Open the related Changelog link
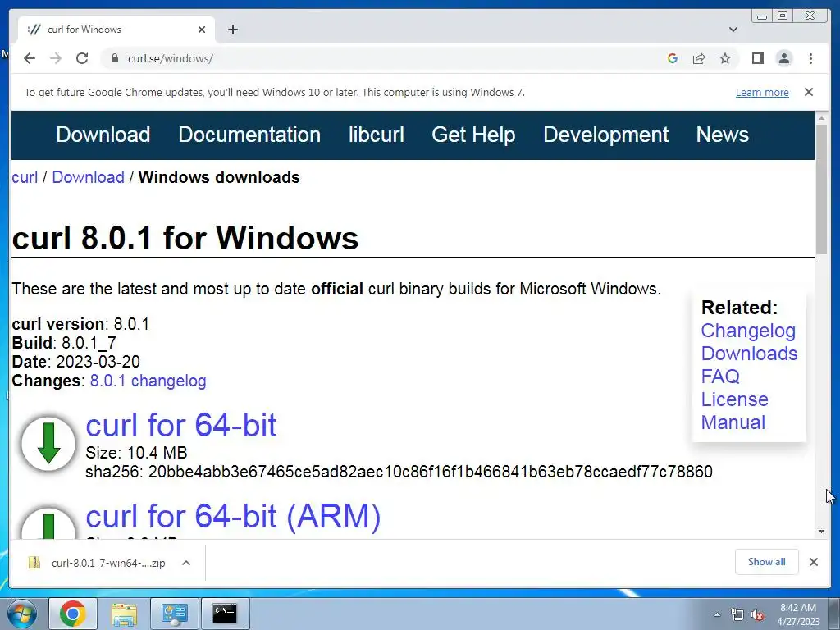 click(748, 331)
